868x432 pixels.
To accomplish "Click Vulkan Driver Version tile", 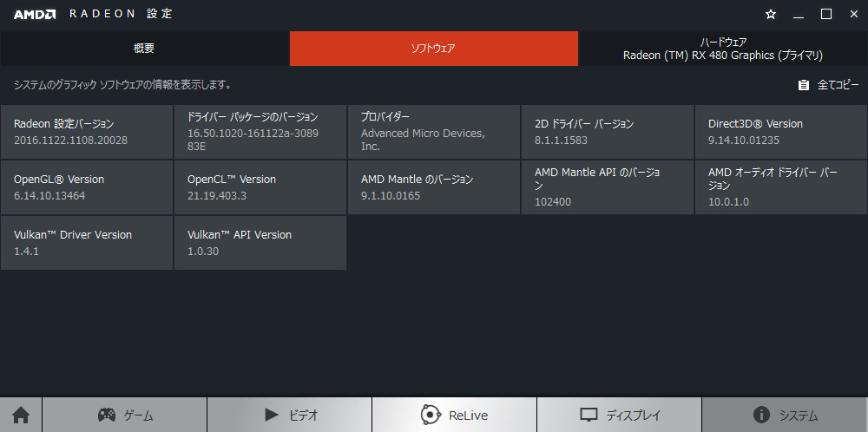I will point(87,243).
